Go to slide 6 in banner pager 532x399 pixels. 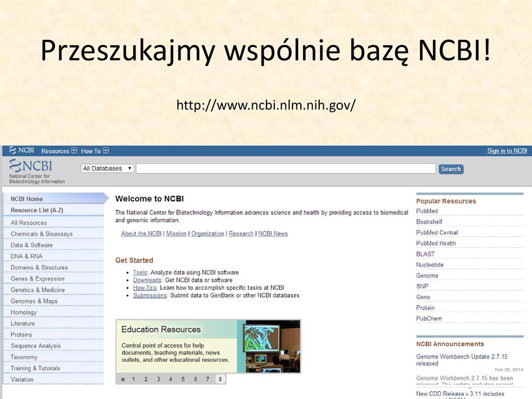point(196,379)
